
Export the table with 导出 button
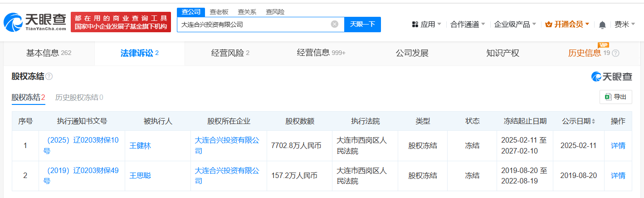pos(615,97)
